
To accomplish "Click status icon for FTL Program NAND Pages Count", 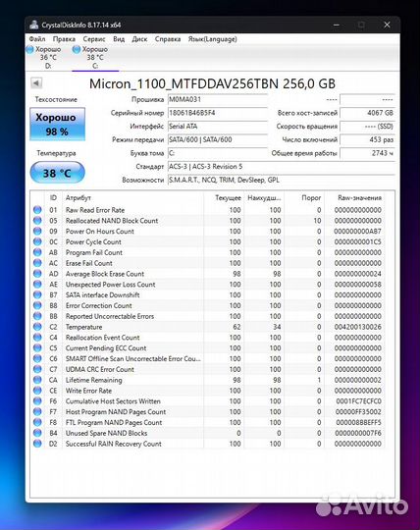I will tap(37, 422).
